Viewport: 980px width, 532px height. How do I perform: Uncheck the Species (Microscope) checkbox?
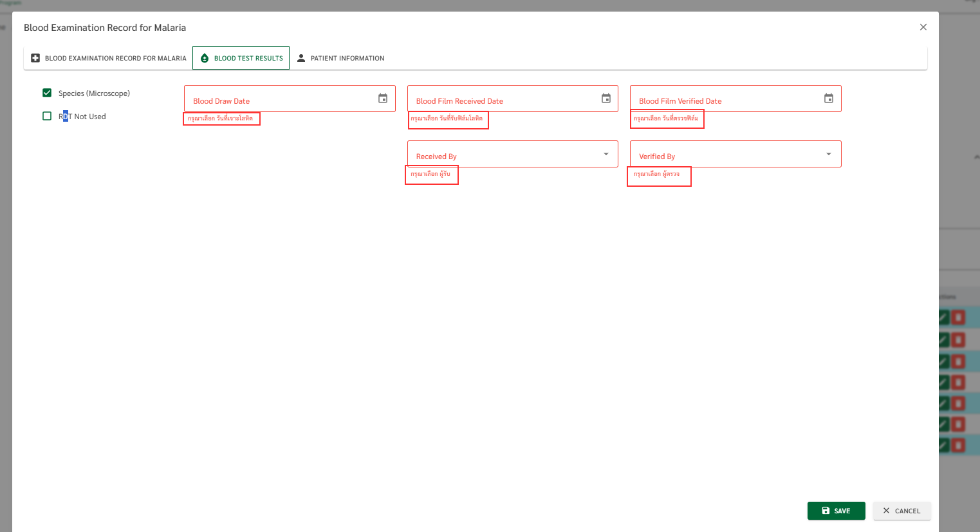pos(47,93)
